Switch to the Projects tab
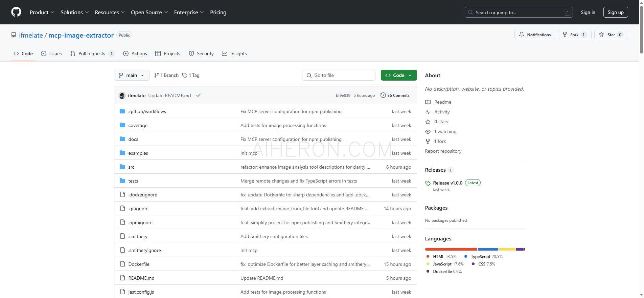The width and height of the screenshot is (644, 298). tap(168, 54)
